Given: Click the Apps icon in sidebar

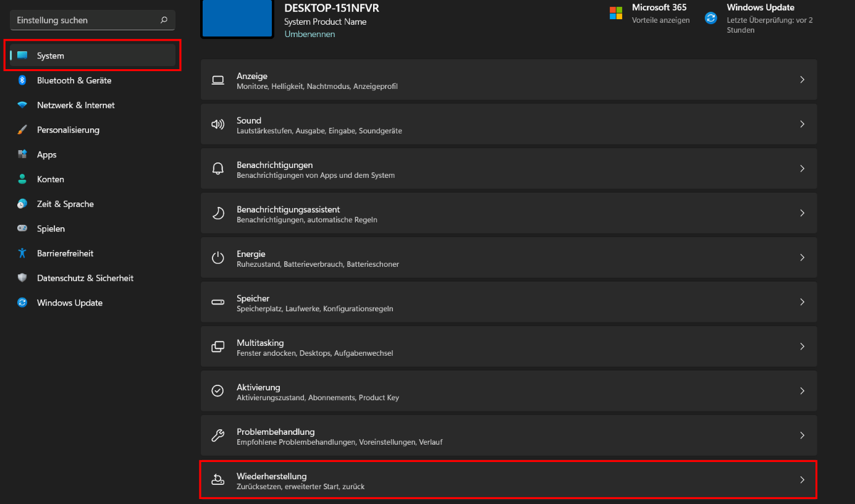Looking at the screenshot, I should pyautogui.click(x=22, y=154).
